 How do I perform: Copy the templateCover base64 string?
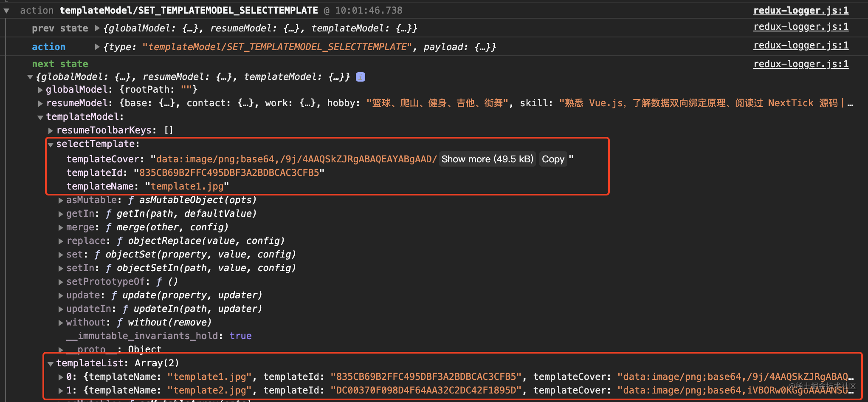click(553, 159)
